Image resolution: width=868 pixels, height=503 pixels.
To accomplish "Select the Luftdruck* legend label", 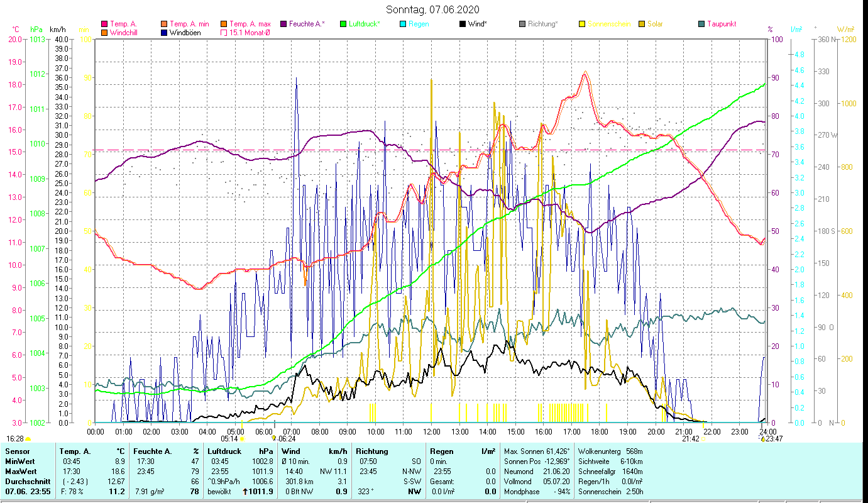I will pyautogui.click(x=365, y=25).
